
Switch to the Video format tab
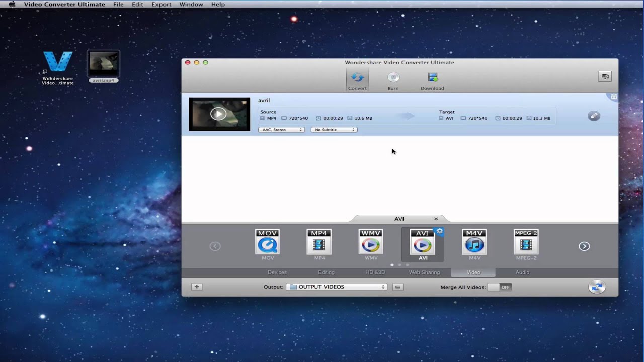473,272
